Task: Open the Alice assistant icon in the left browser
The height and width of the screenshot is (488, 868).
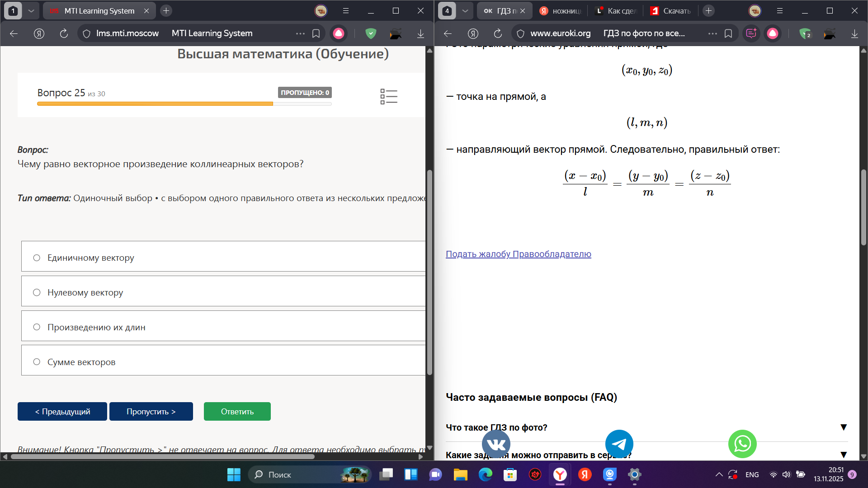Action: [339, 33]
